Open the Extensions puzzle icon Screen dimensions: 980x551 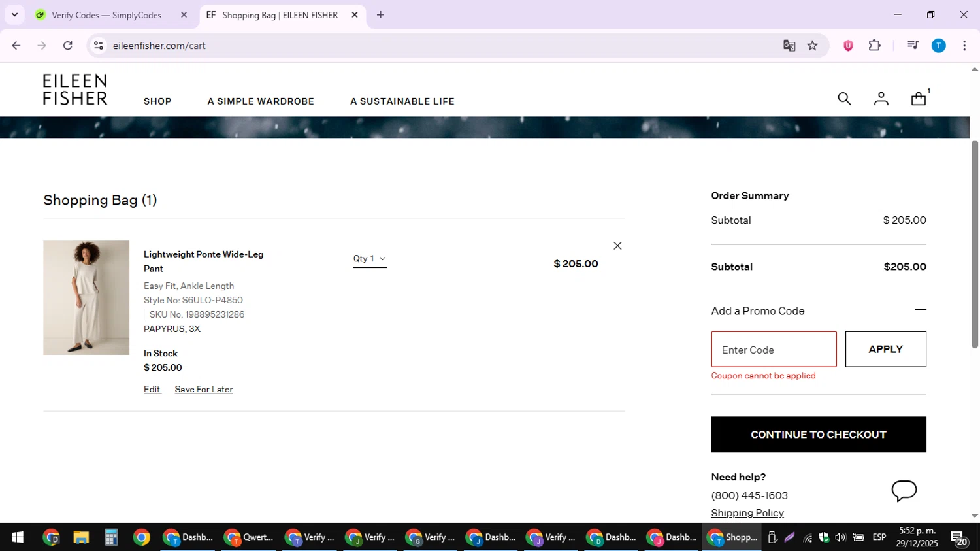[x=874, y=46]
